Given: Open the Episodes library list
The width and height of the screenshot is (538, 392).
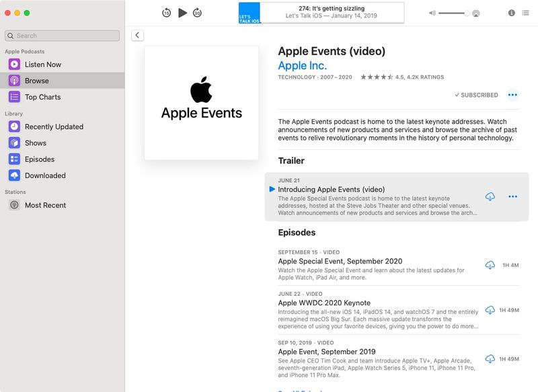Looking at the screenshot, I should (x=62, y=159).
